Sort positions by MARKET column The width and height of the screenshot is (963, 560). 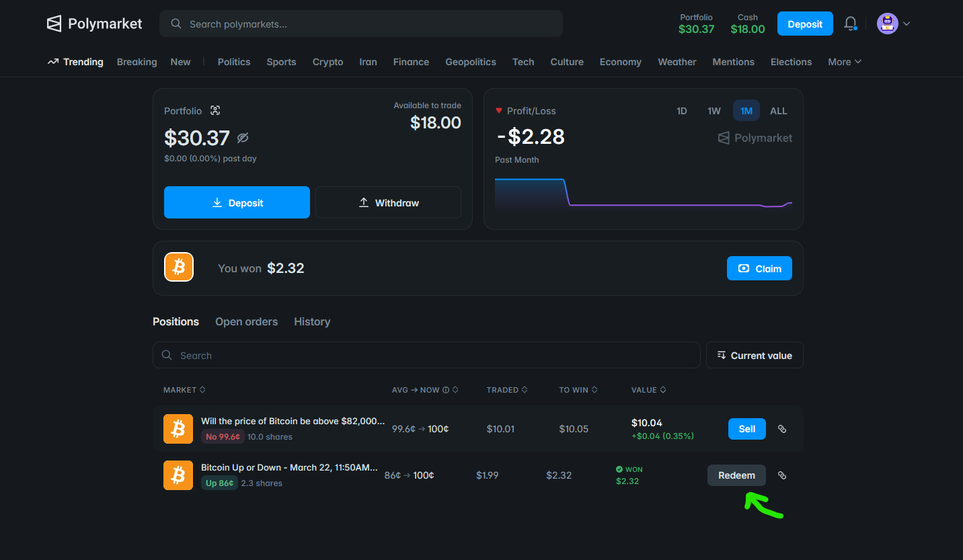[x=184, y=390]
